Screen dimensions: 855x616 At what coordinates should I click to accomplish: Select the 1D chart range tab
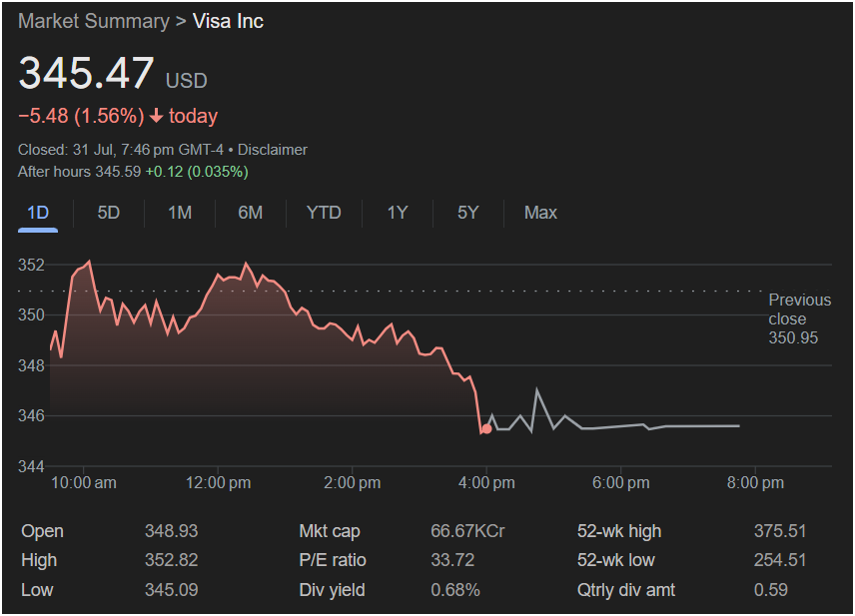(38, 213)
